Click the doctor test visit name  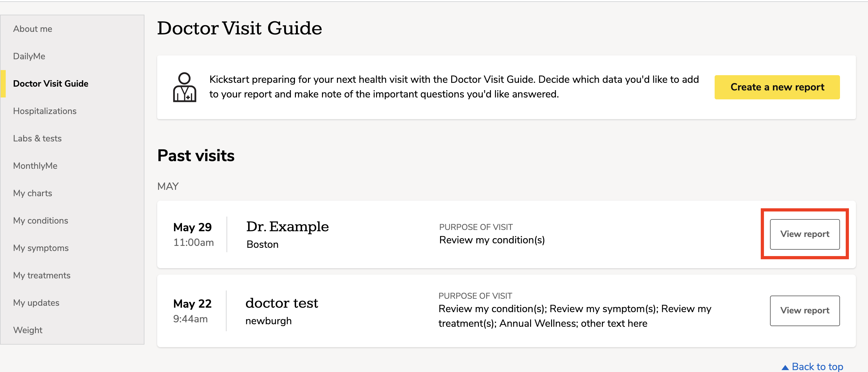click(282, 303)
